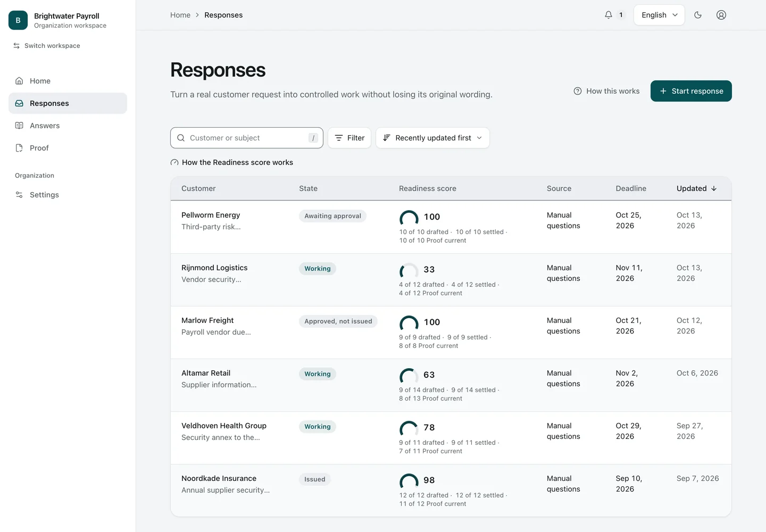The width and height of the screenshot is (766, 532).
Task: Open Proof in the sidebar
Action: 68,148
